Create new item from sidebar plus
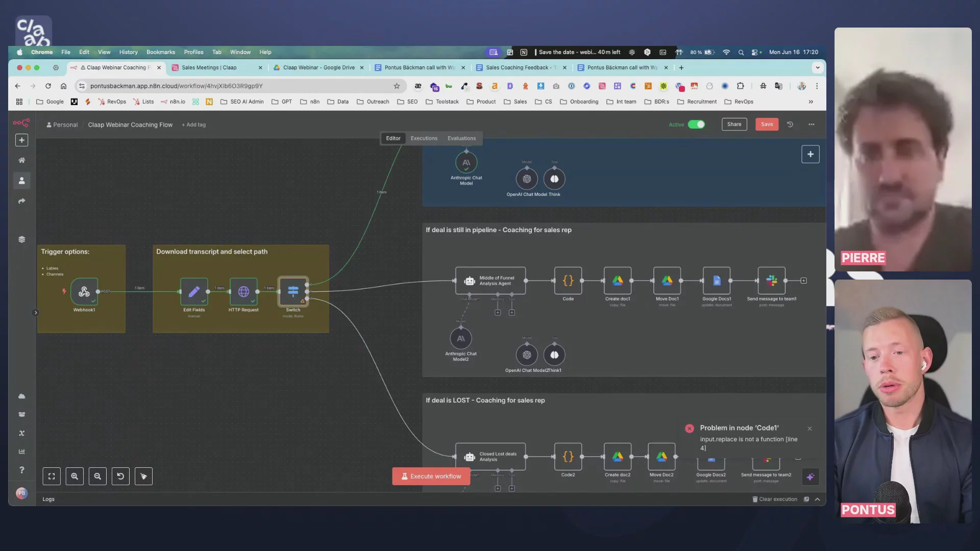 point(22,140)
